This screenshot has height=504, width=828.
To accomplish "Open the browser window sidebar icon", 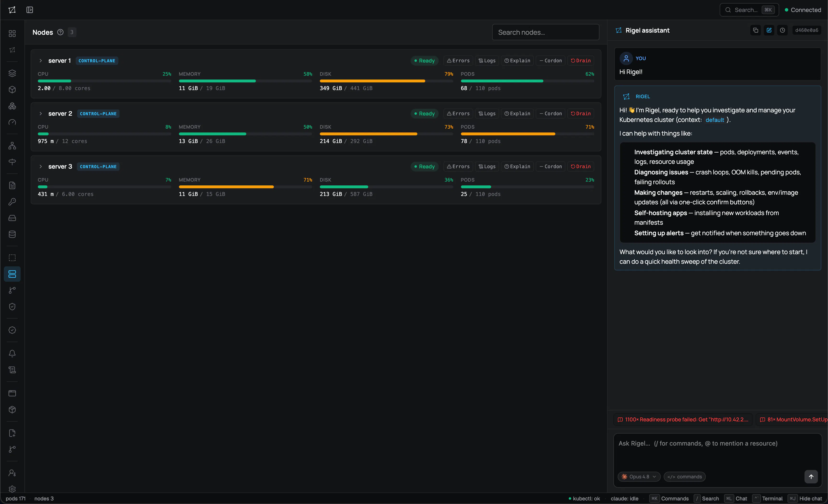I will click(12, 393).
